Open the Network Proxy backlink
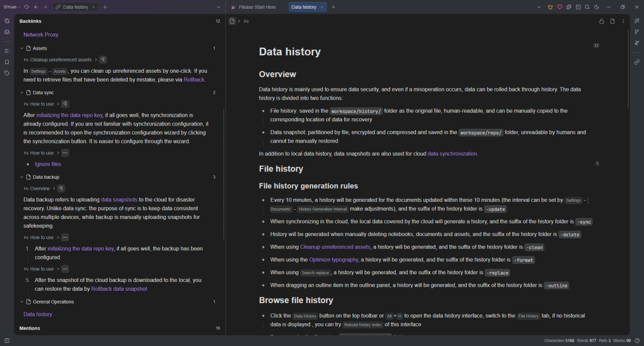The height and width of the screenshot is (346, 644). pos(41,35)
